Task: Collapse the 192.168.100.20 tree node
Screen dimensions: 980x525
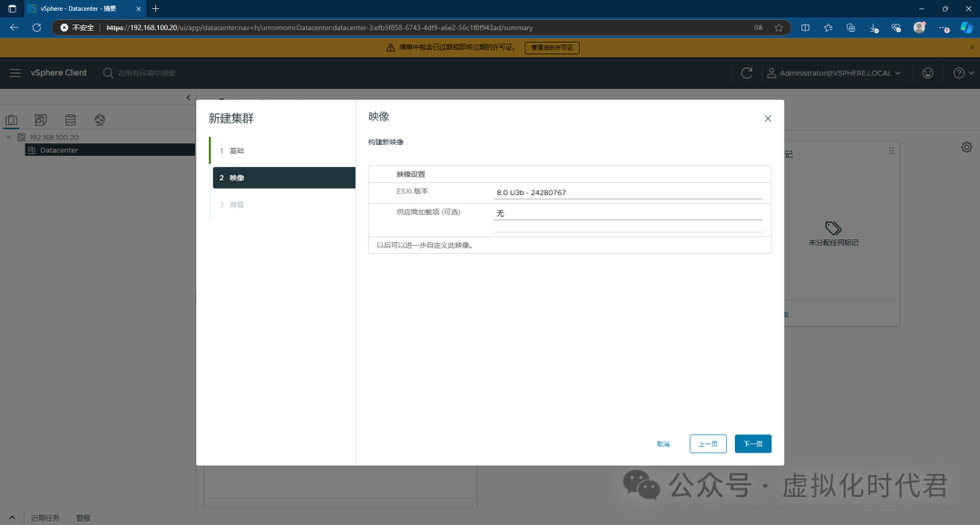Action: pyautogui.click(x=9, y=137)
